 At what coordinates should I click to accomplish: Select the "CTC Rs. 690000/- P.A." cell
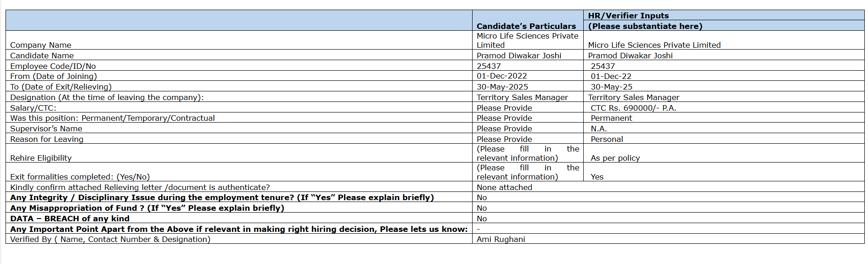click(x=633, y=108)
